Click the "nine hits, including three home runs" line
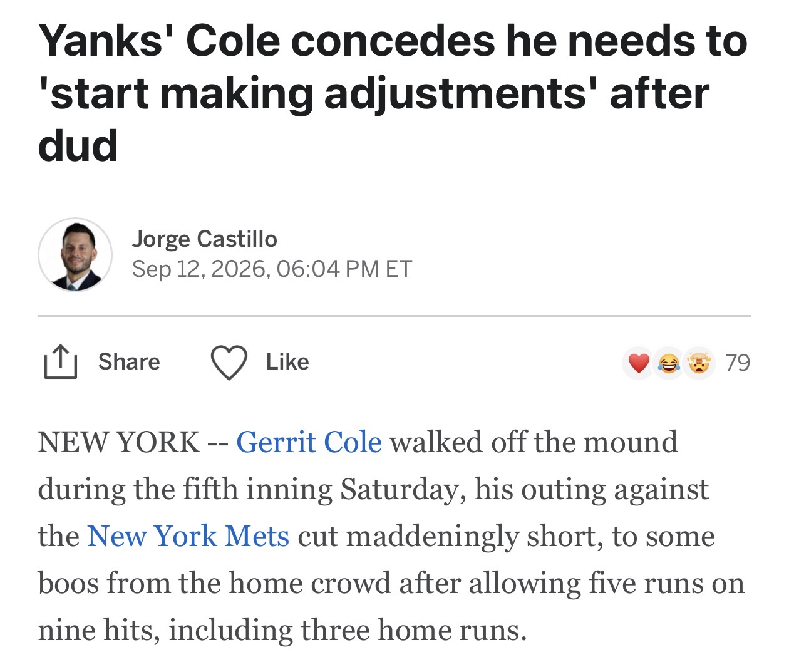 pyautogui.click(x=282, y=630)
